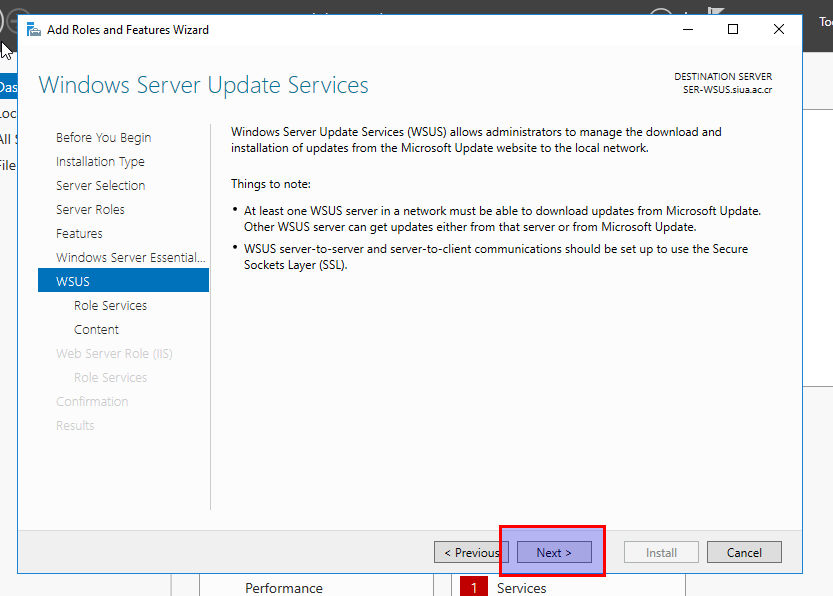Screen dimensions: 833x596
Task: Click the server name "SER-WSUS.siua.ac.cr"
Action: click(727, 90)
